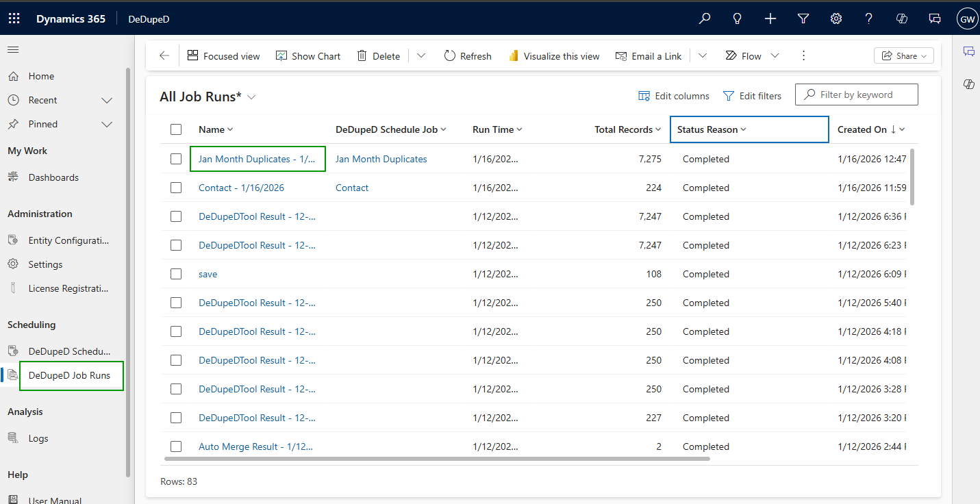Image resolution: width=980 pixels, height=504 pixels.
Task: Expand the Recent section chevron
Action: point(107,101)
